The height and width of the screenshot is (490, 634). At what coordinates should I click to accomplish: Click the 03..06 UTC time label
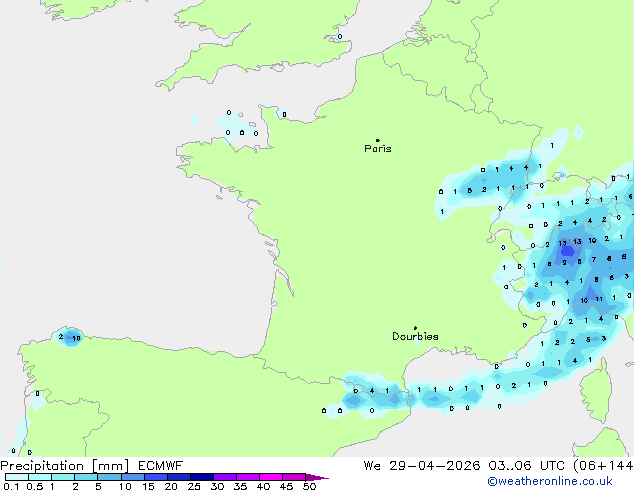click(x=526, y=466)
